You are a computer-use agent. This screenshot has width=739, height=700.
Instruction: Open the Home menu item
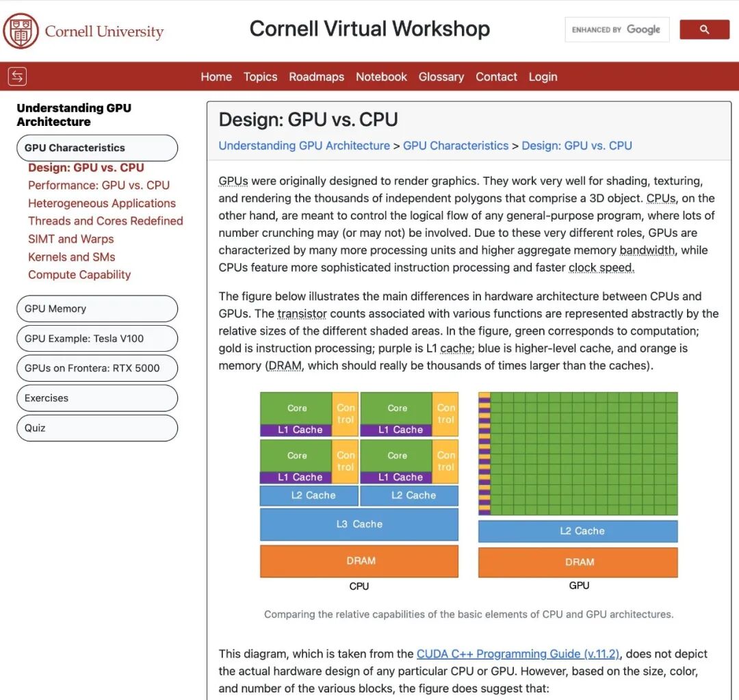pyautogui.click(x=216, y=77)
